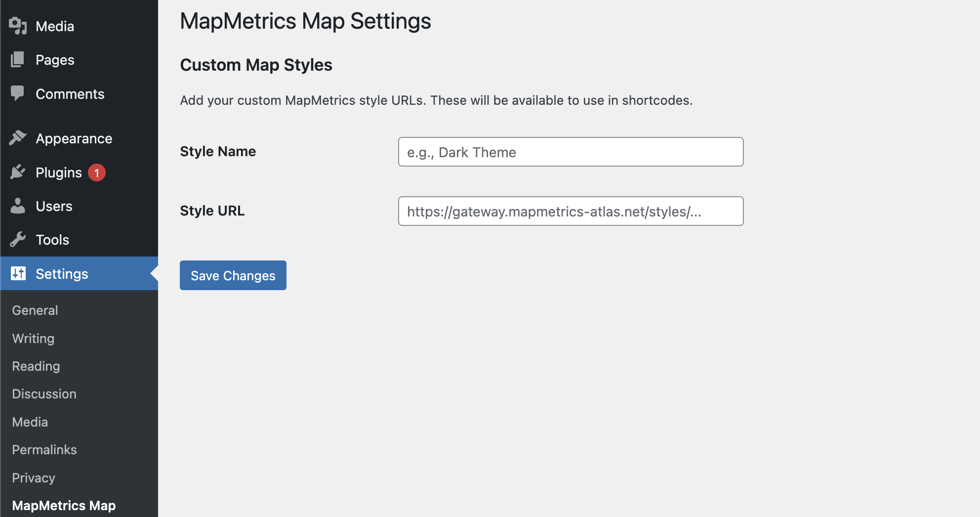Image resolution: width=980 pixels, height=517 pixels.
Task: Open the Media menu item
Action: point(79,26)
